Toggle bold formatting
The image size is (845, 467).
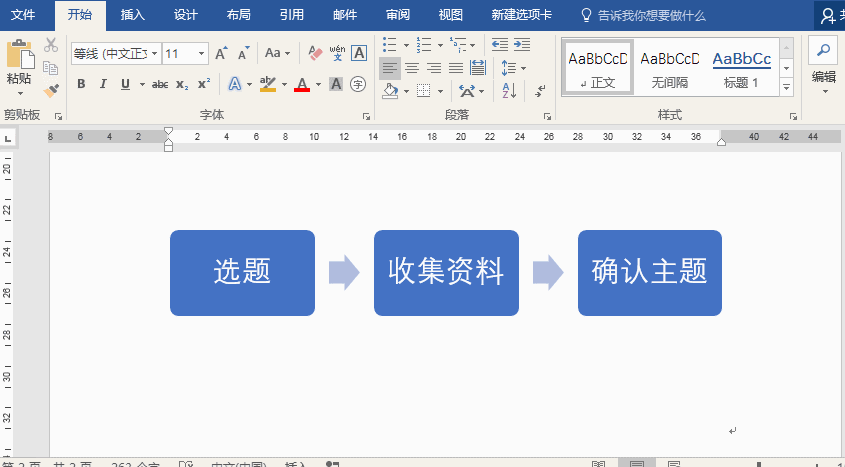pyautogui.click(x=81, y=84)
